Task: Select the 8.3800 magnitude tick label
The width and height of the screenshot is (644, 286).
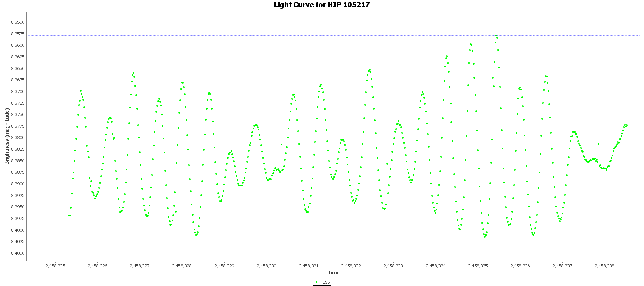Action: [x=18, y=138]
